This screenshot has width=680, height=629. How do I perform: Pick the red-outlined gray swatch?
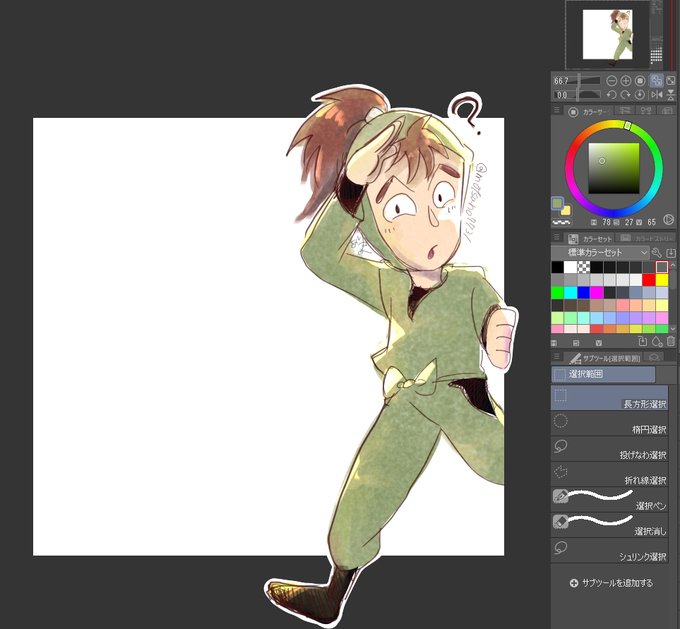(662, 267)
